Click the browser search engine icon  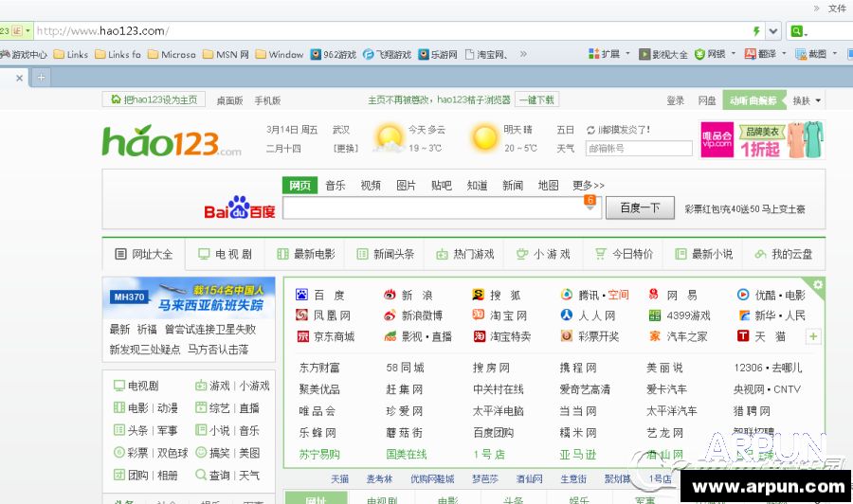pos(796,31)
